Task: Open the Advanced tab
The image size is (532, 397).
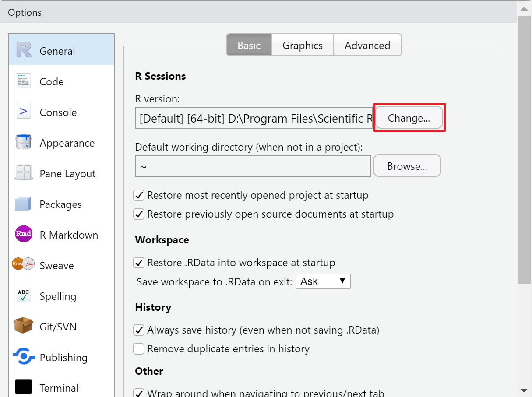Action: [367, 46]
